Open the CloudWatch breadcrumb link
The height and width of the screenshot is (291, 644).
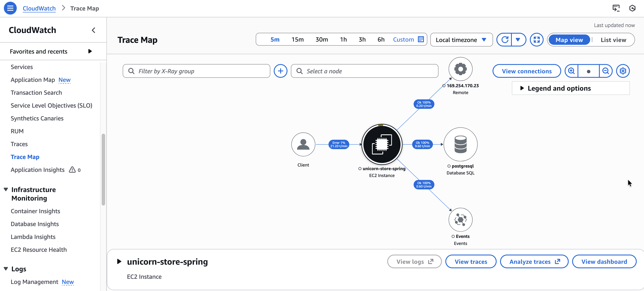(x=39, y=8)
